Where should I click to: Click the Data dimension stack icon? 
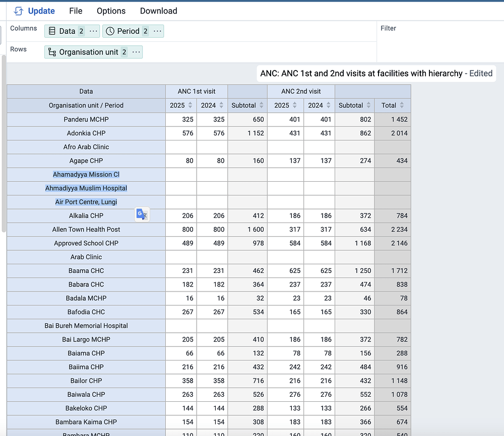(52, 31)
